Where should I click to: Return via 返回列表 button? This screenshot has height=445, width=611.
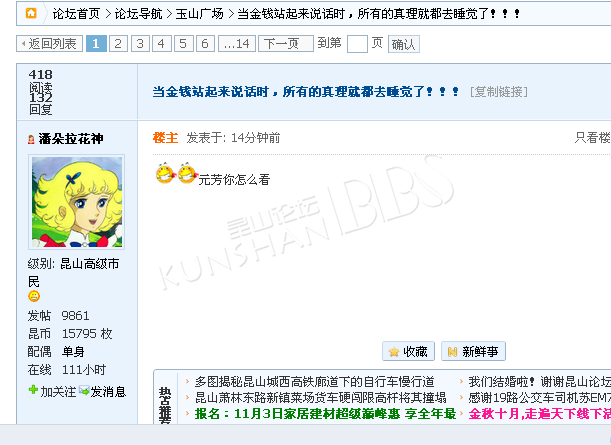pos(49,44)
